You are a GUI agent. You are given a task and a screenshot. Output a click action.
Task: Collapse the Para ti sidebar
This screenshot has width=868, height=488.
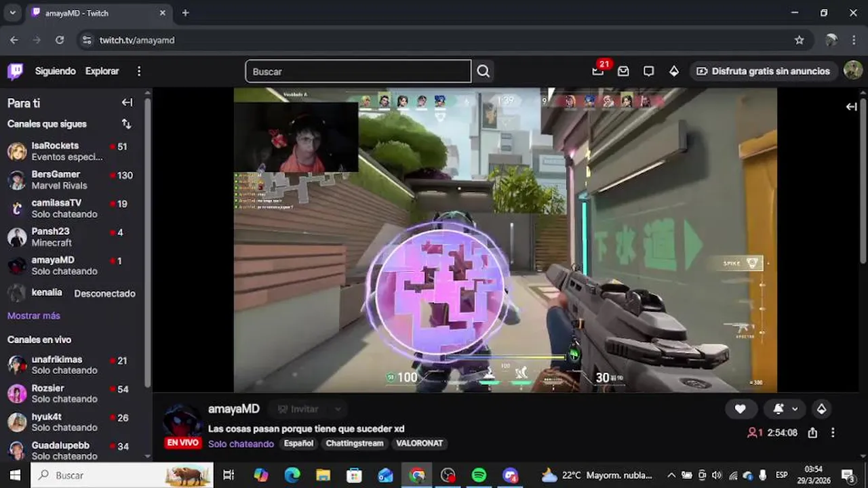pyautogui.click(x=127, y=103)
